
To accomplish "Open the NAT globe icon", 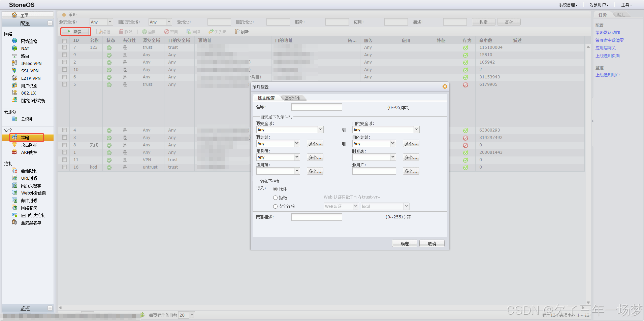I will (14, 48).
